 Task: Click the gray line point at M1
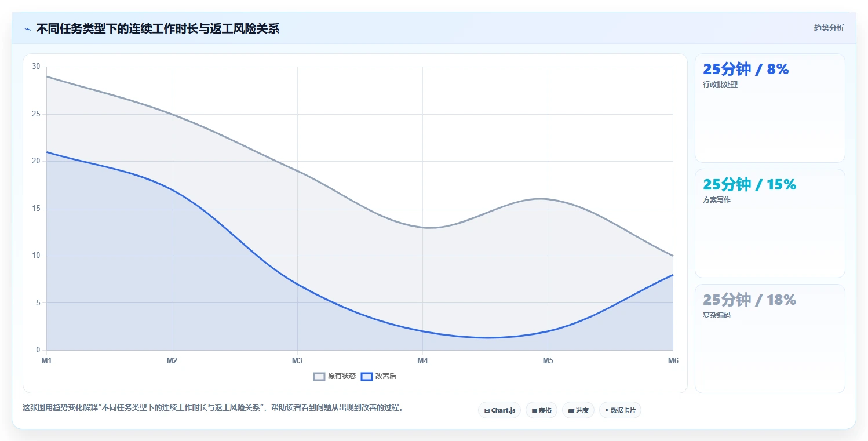click(47, 76)
